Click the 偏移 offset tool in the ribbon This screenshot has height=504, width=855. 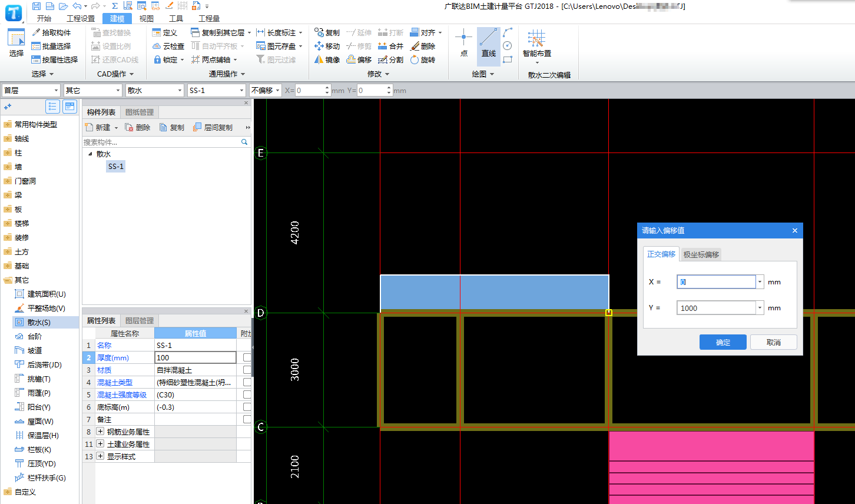(x=359, y=59)
